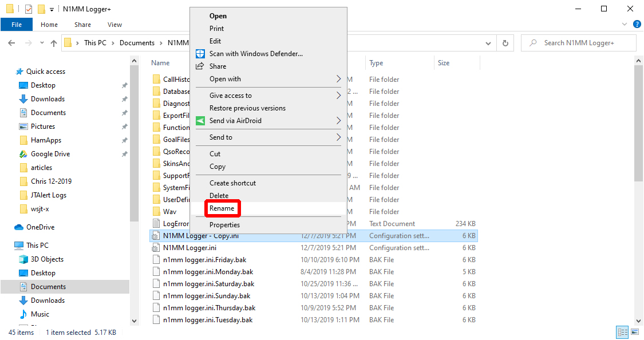
Task: Choose Cut from the context menu
Action: (x=215, y=154)
